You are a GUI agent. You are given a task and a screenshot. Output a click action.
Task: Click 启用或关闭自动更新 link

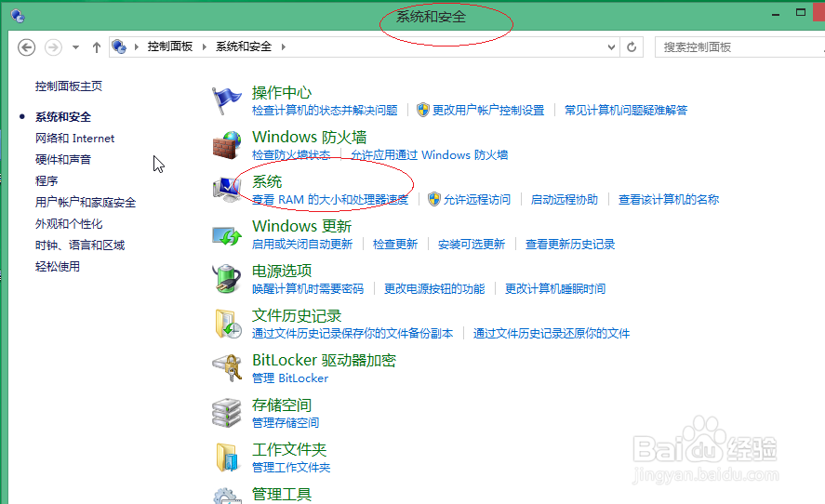(302, 245)
